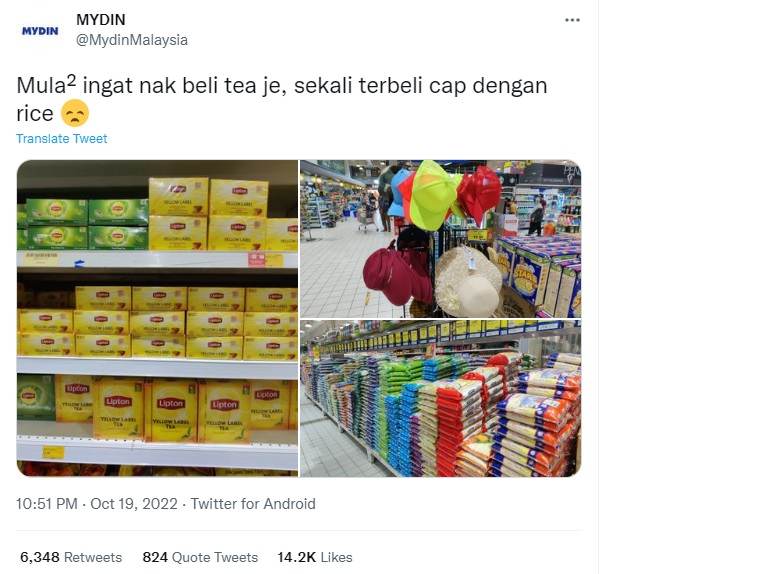
Task: Click the MYDIN profile logo avatar
Action: 40,31
